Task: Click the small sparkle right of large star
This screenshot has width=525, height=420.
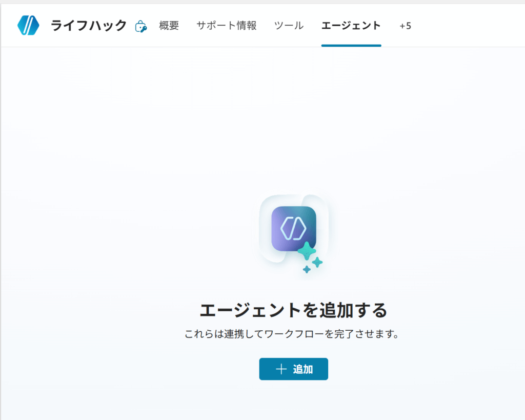Action: (x=318, y=263)
